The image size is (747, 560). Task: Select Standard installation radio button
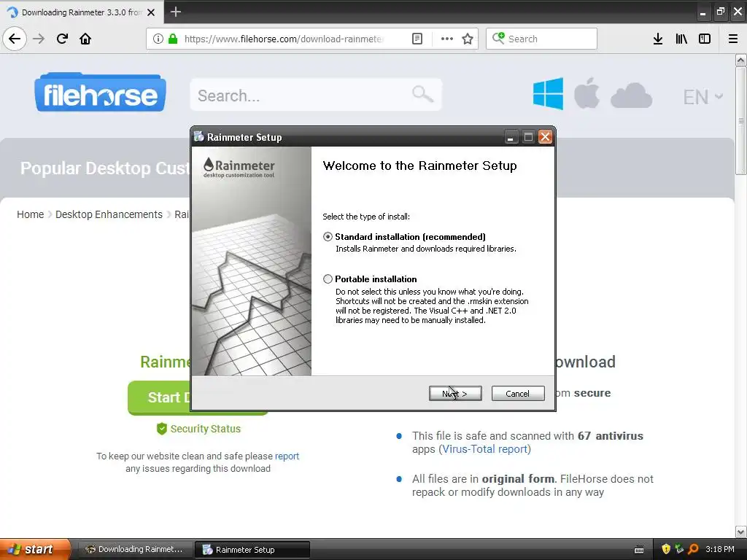point(328,237)
